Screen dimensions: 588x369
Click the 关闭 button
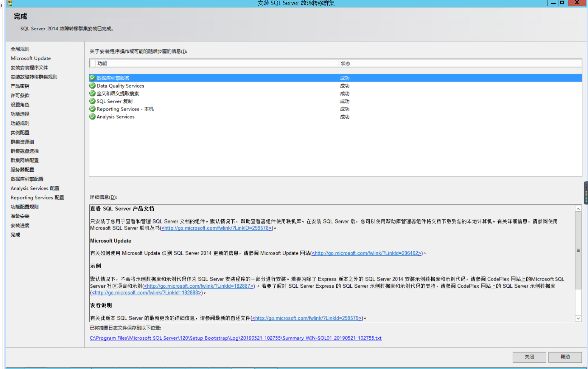(529, 357)
